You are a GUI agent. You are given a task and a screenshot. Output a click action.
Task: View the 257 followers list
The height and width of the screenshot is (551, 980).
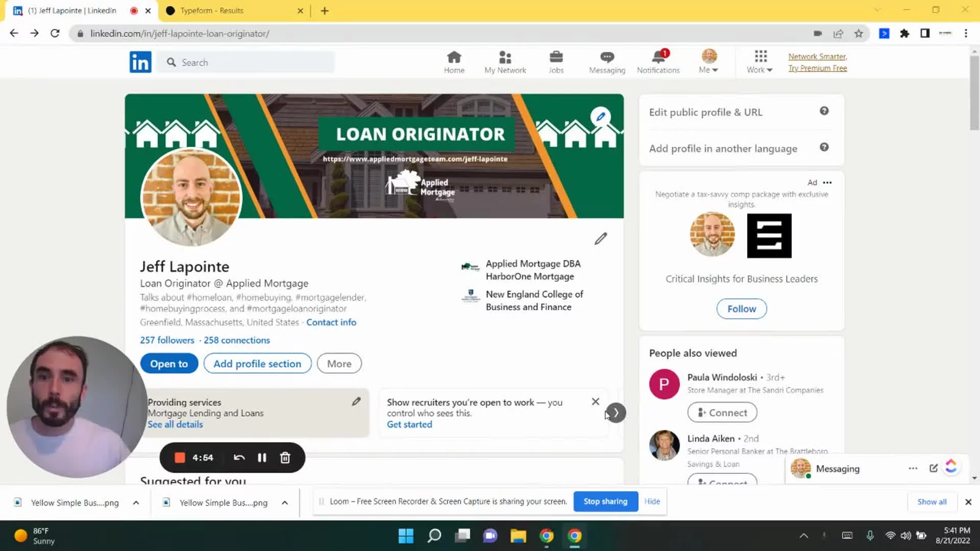pos(167,340)
